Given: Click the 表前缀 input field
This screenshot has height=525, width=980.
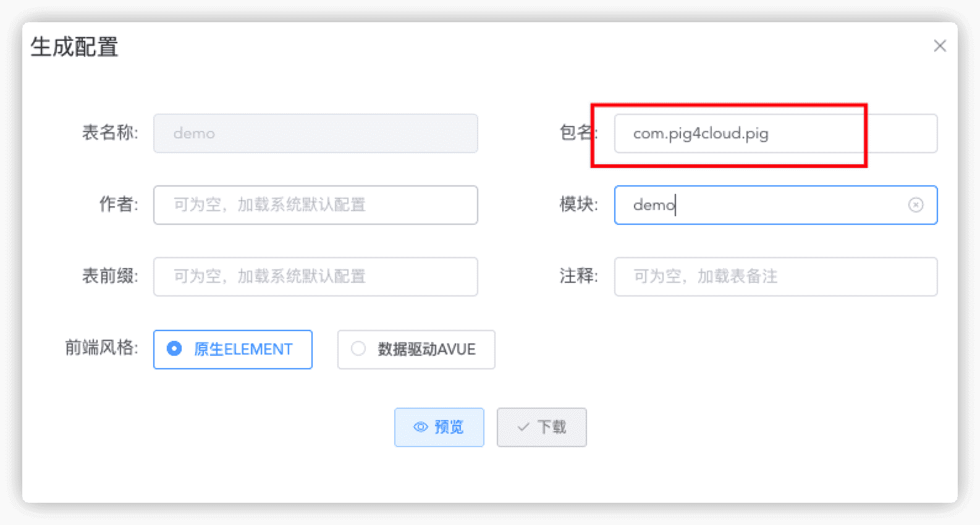Looking at the screenshot, I should (315, 277).
